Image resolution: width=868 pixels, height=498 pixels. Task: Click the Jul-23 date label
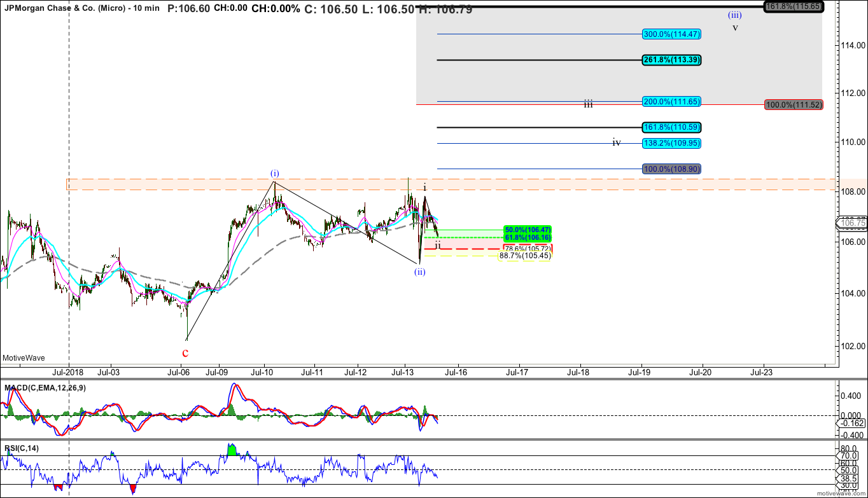coord(762,372)
